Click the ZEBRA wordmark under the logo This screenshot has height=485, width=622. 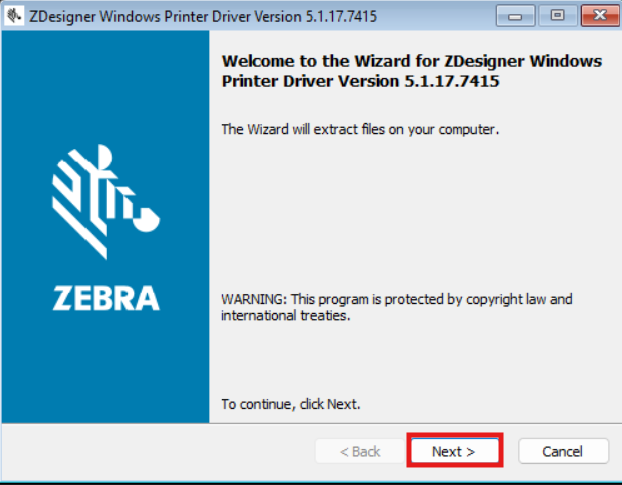point(105,297)
